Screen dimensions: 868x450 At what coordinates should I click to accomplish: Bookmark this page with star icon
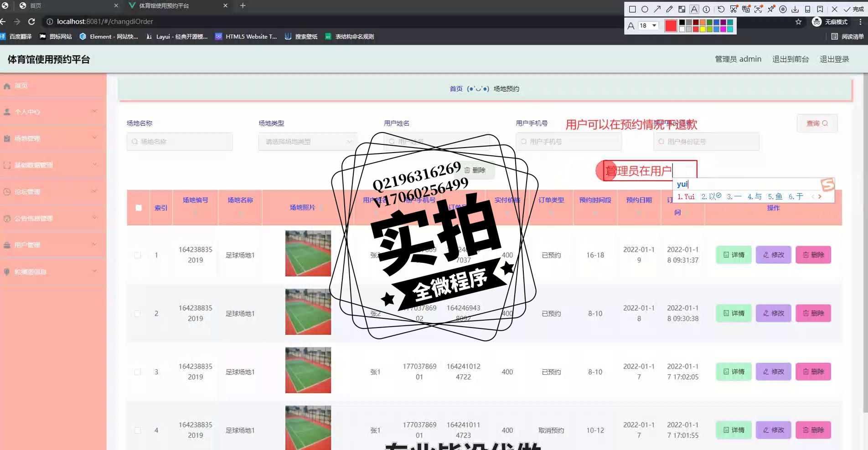coord(798,22)
